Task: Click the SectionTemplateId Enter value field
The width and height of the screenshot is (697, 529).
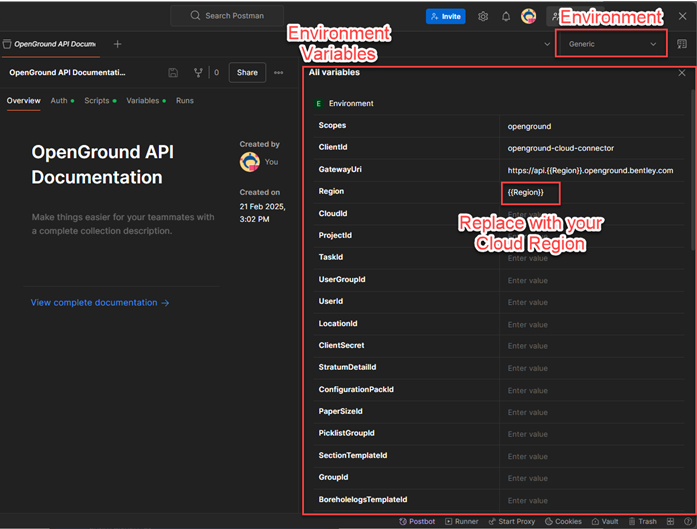Action: pos(592,456)
